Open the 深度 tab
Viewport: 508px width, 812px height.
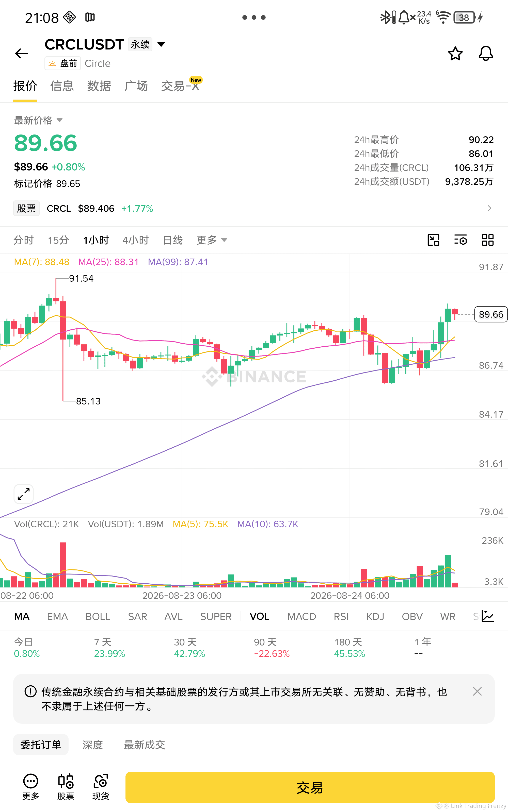(x=92, y=745)
